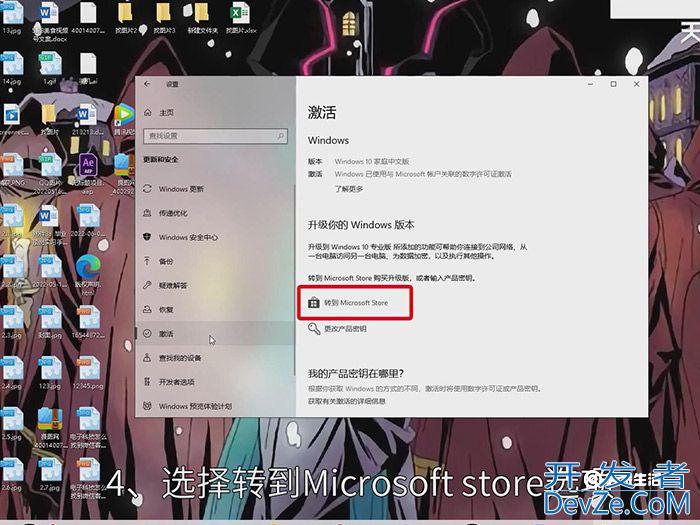Screen dimensions: 700x525
Task: Select 14.jpg desktop file
Action: click(x=12, y=68)
